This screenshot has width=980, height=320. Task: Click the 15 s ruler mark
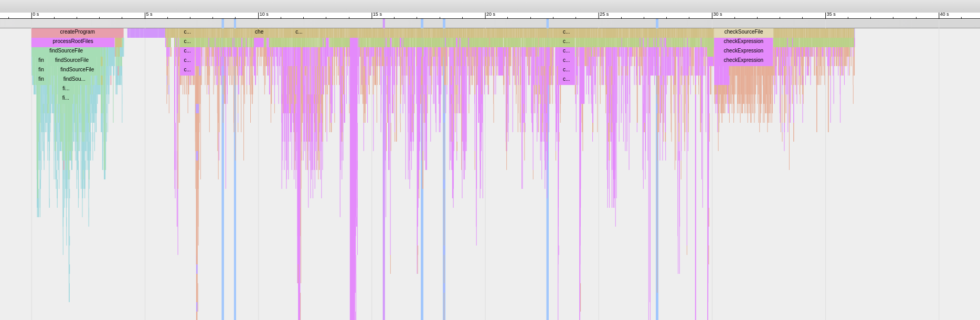(377, 15)
